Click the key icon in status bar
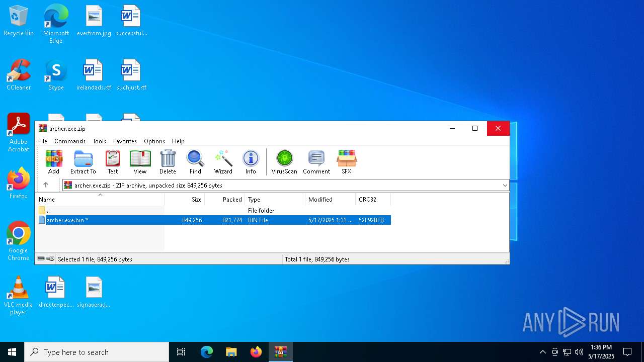The height and width of the screenshot is (362, 644). pos(50,259)
